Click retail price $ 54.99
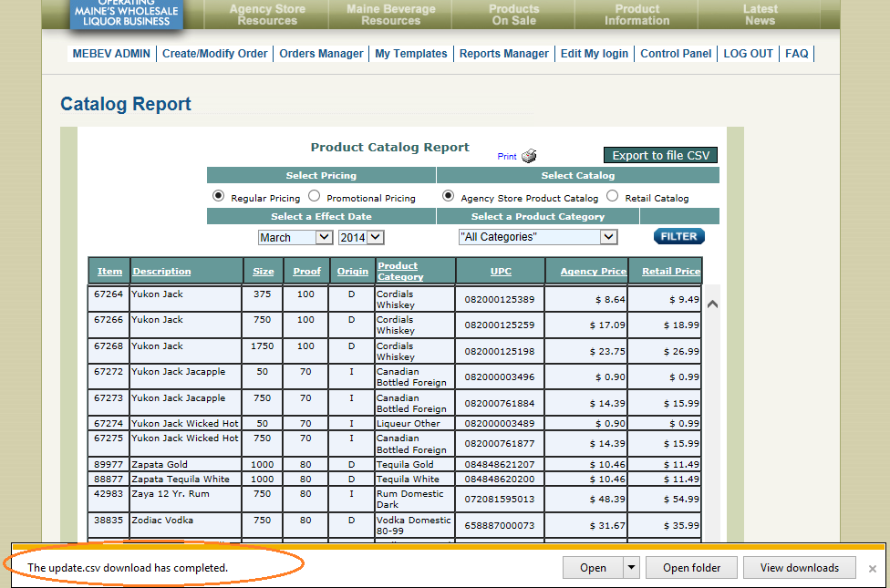Viewport: 890px width, 588px height. [681, 499]
